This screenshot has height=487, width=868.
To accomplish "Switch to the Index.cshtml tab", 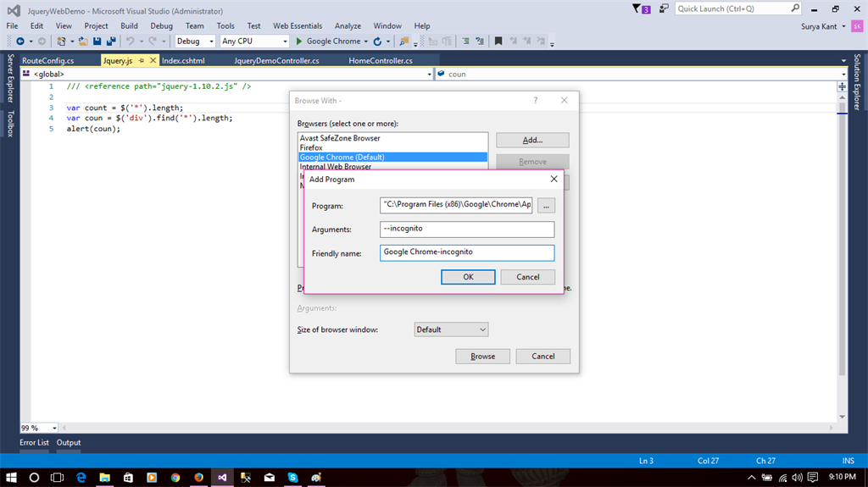I will pyautogui.click(x=183, y=60).
